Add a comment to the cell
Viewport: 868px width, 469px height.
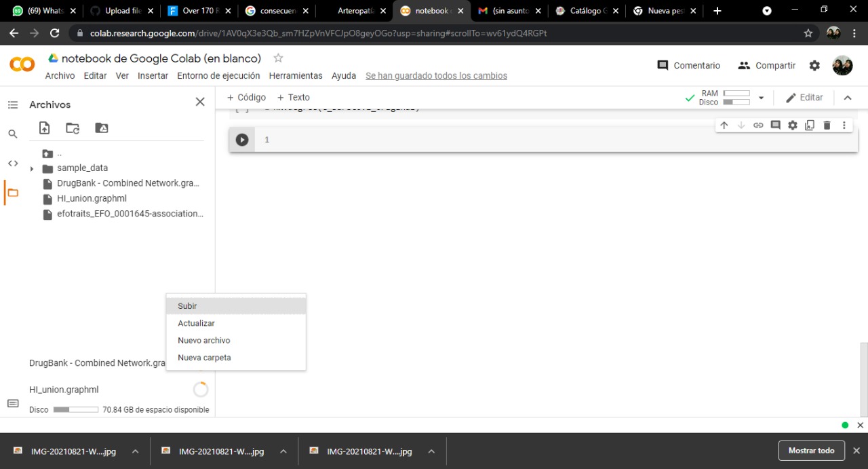click(776, 125)
